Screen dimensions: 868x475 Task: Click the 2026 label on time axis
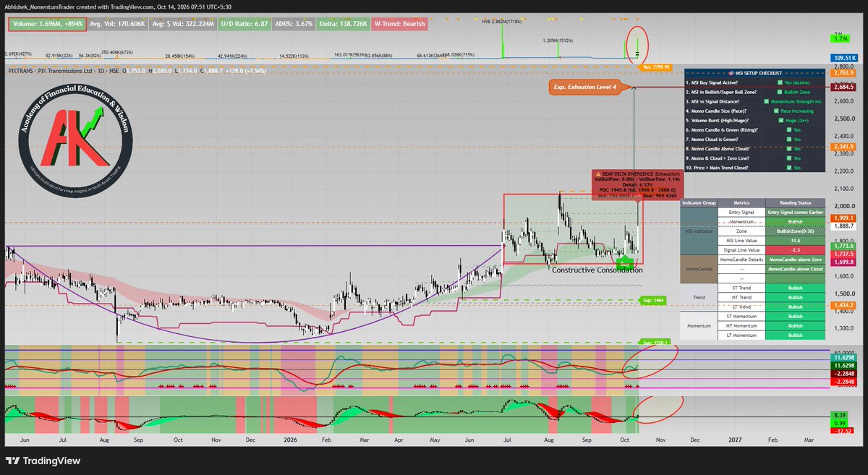(291, 439)
